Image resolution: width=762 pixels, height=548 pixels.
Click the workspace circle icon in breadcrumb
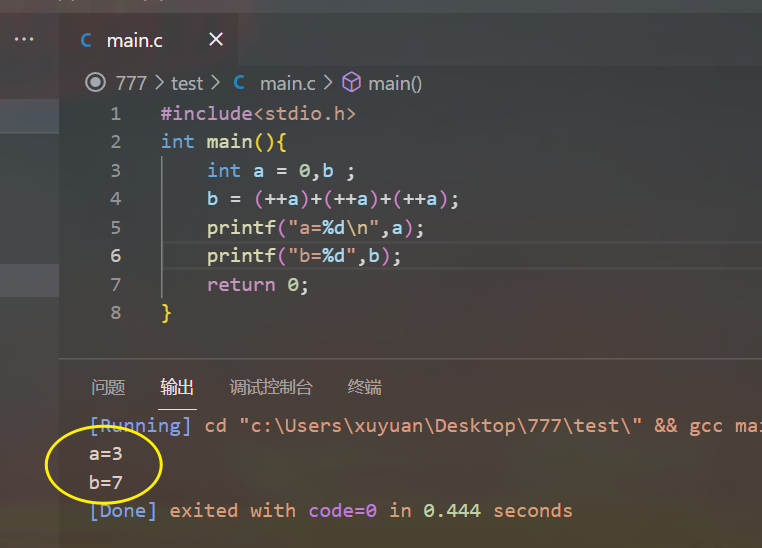(x=95, y=83)
